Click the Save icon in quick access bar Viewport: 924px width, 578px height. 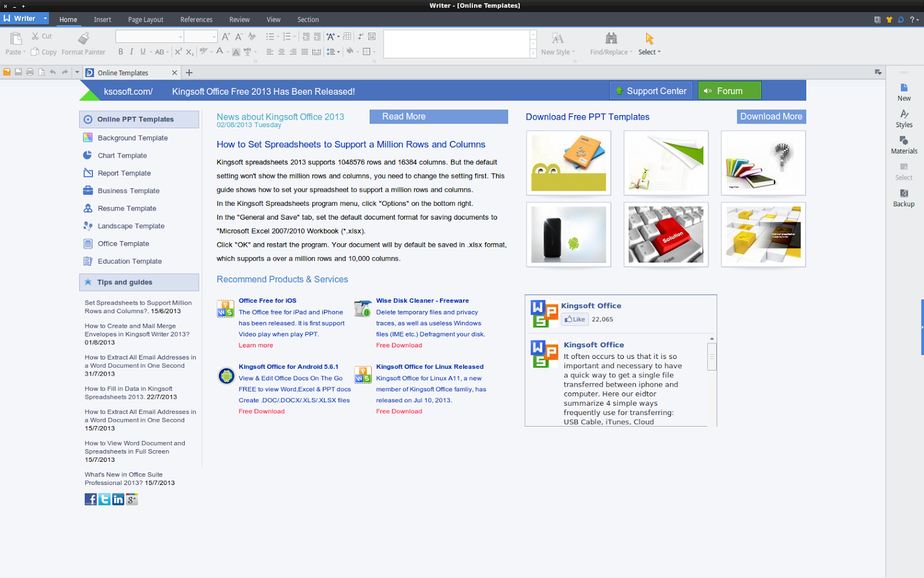coord(18,72)
